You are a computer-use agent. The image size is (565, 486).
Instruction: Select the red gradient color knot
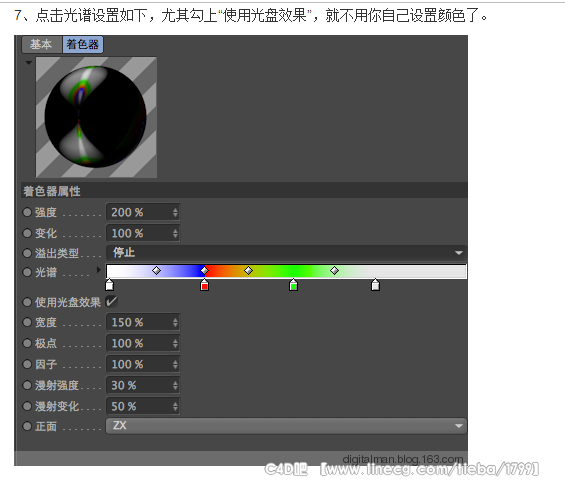click(204, 285)
